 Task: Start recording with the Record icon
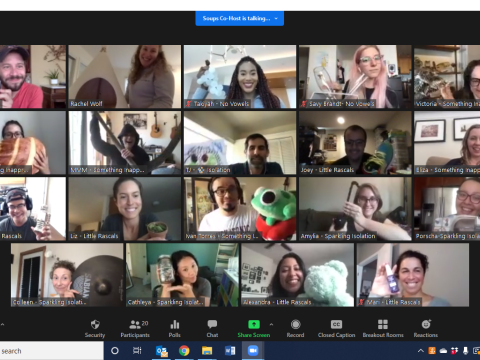295,324
